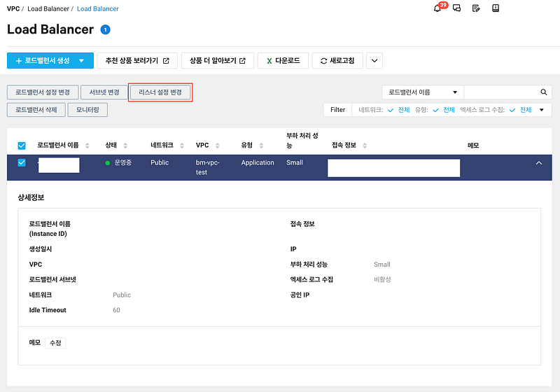
Task: Click the Application type cell
Action: pos(258,163)
